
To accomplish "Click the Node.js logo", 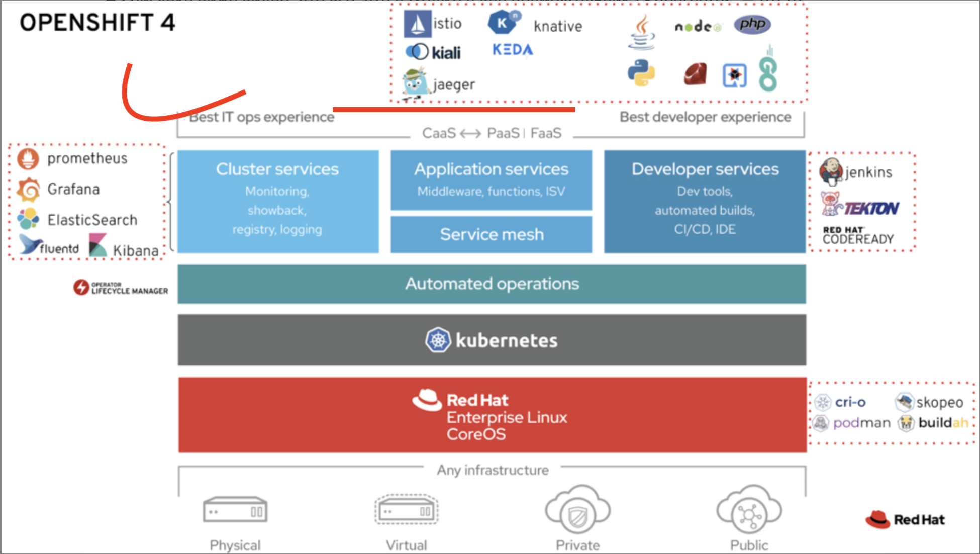I will [698, 26].
